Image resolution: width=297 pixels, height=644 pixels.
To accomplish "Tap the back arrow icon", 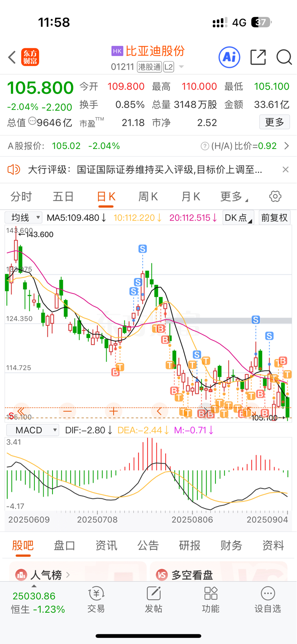I will click(12, 57).
